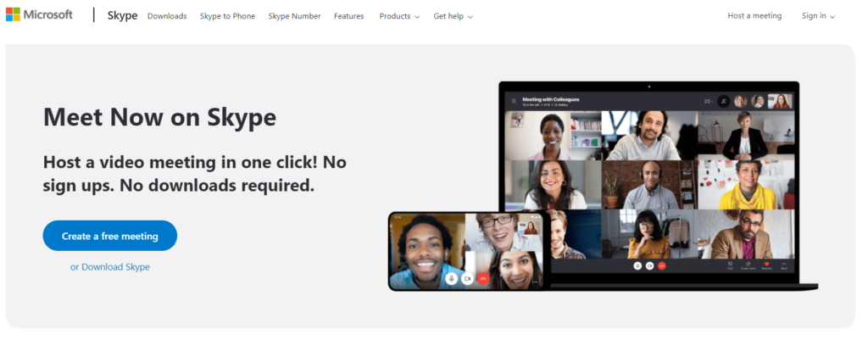Click microphone icon on laptop call bar
868x346 pixels.
[637, 265]
